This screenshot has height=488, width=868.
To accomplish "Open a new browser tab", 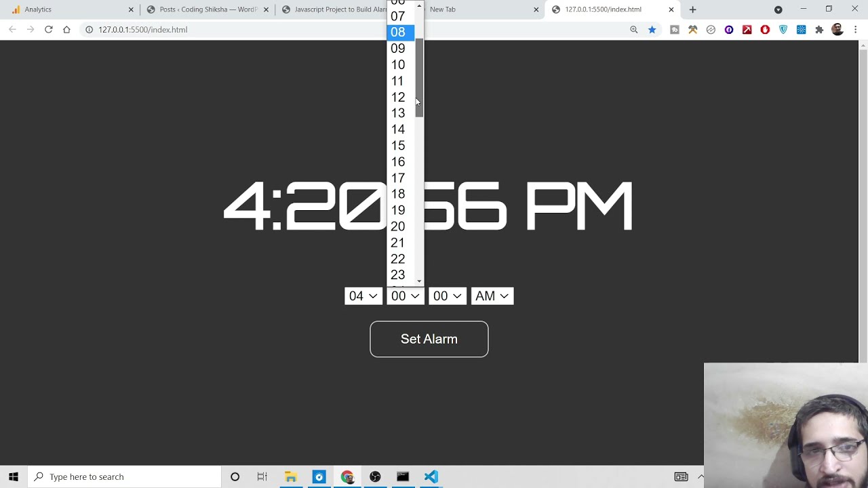I will pos(692,9).
